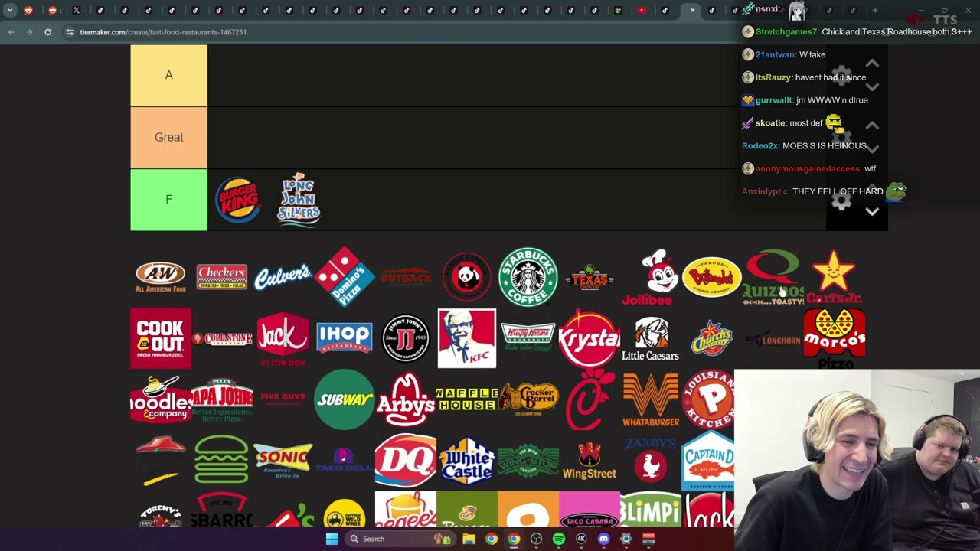
Task: Open settings gear for the A tier row
Action: click(x=841, y=75)
